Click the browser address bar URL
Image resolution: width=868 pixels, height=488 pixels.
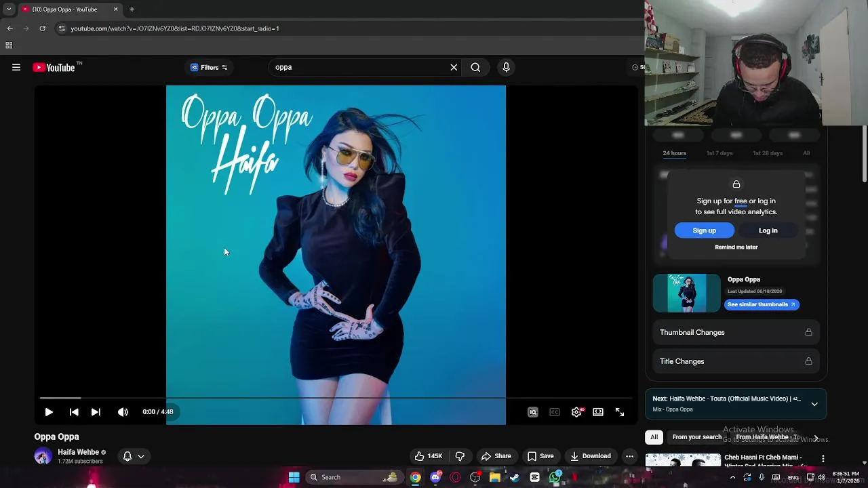pyautogui.click(x=175, y=28)
